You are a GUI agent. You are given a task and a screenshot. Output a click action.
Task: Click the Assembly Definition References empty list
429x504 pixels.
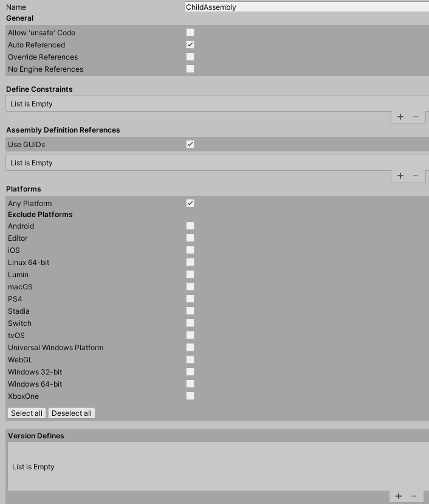coord(217,163)
